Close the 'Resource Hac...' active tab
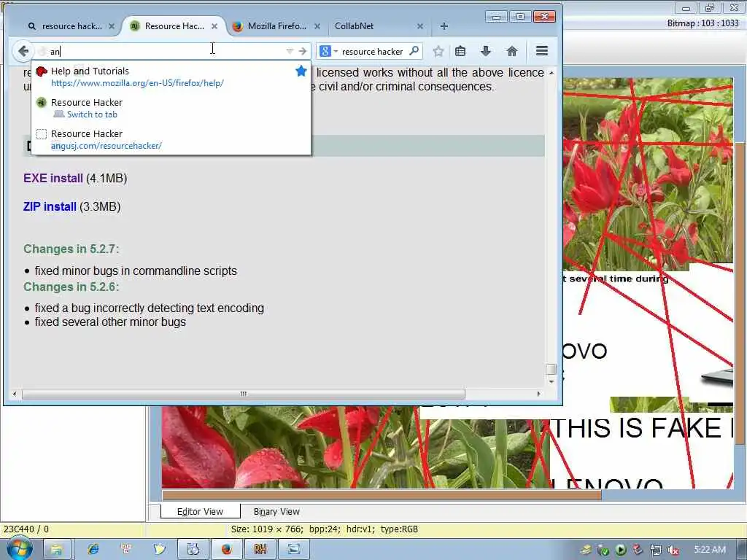 tap(214, 26)
